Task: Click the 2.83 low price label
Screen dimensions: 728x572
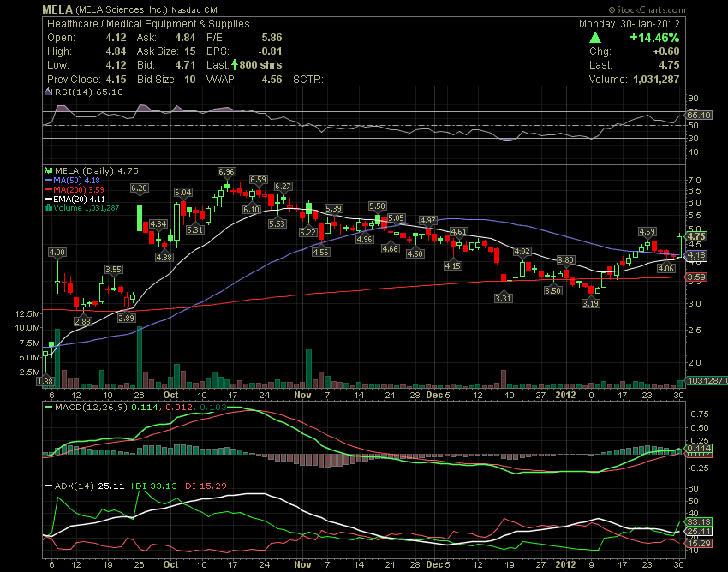Action: point(83,321)
